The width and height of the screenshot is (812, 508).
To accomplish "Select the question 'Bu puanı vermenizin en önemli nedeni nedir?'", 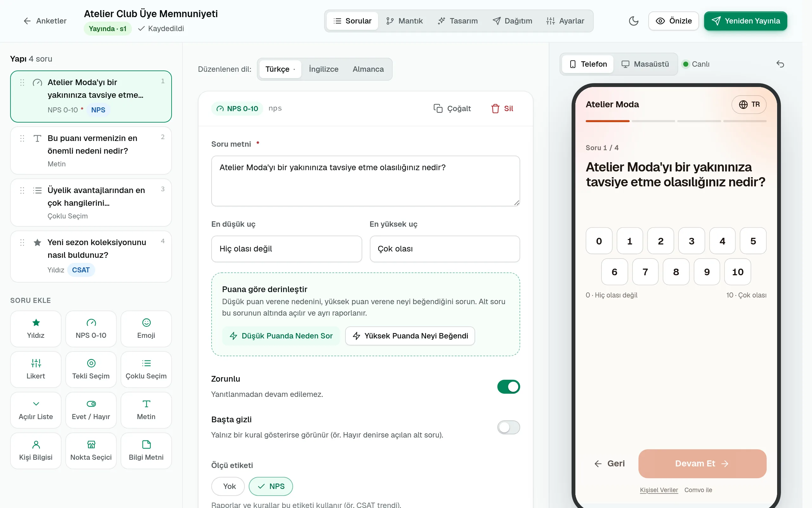I will (x=91, y=150).
